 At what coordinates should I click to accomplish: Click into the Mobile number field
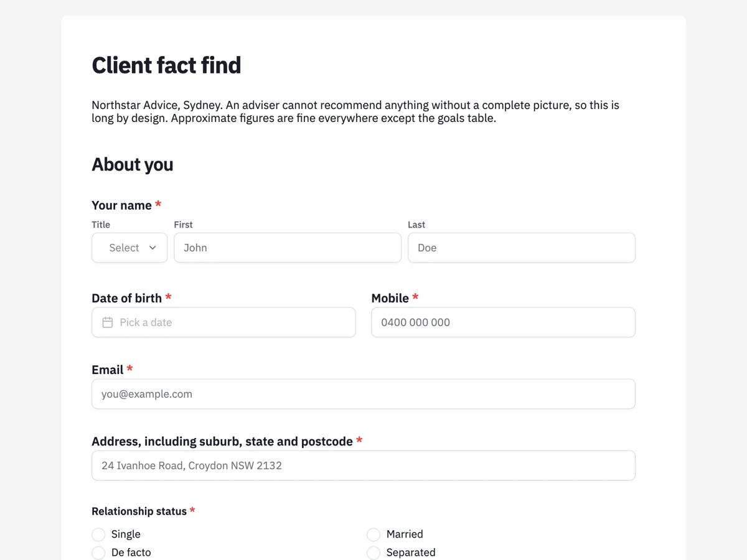pos(504,322)
